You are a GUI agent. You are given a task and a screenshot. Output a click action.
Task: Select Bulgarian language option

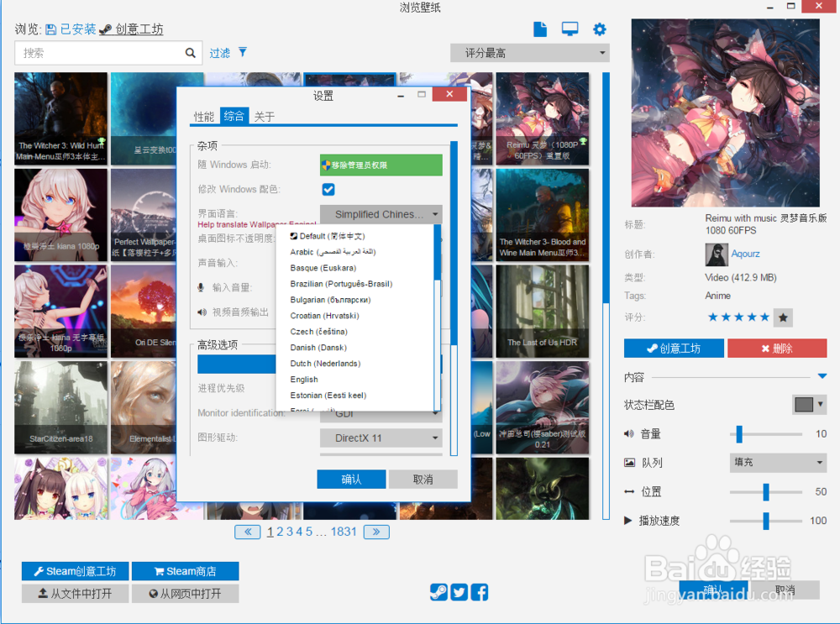point(354,300)
